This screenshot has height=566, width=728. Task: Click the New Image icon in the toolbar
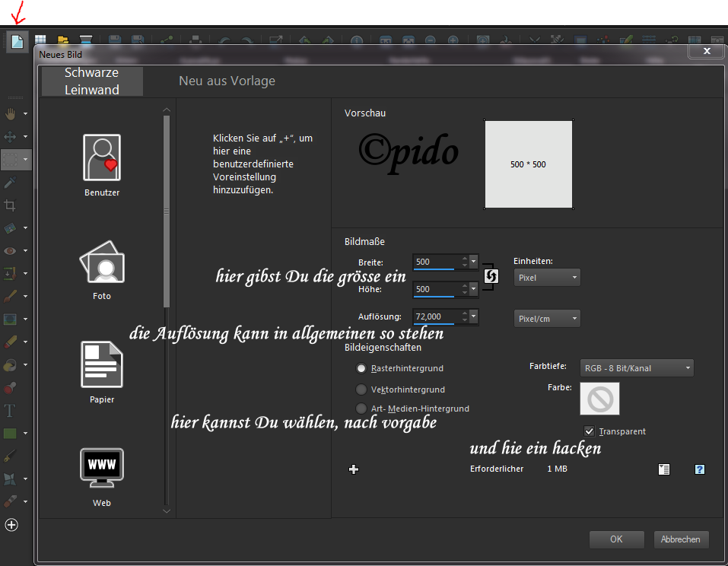(17, 41)
